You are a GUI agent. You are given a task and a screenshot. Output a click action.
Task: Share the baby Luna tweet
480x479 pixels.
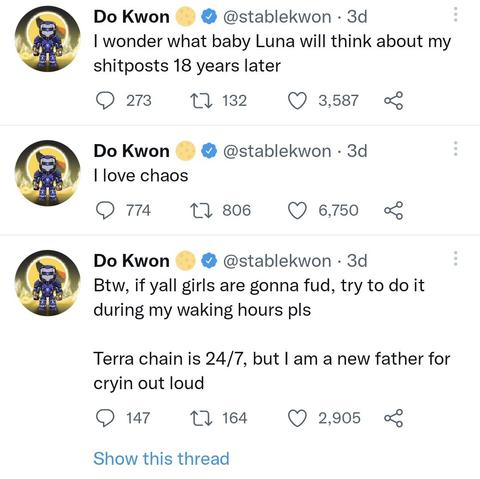394,101
